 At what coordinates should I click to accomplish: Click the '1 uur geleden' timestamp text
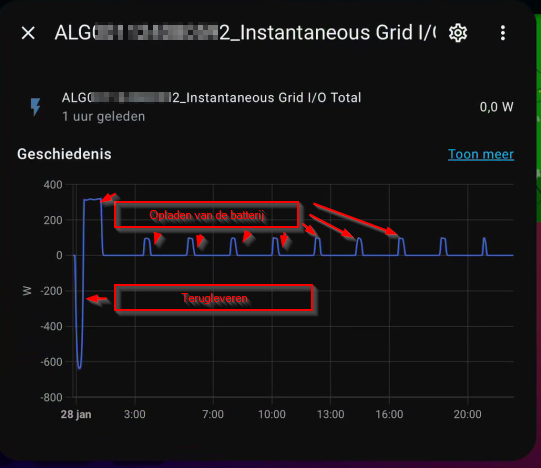(104, 117)
